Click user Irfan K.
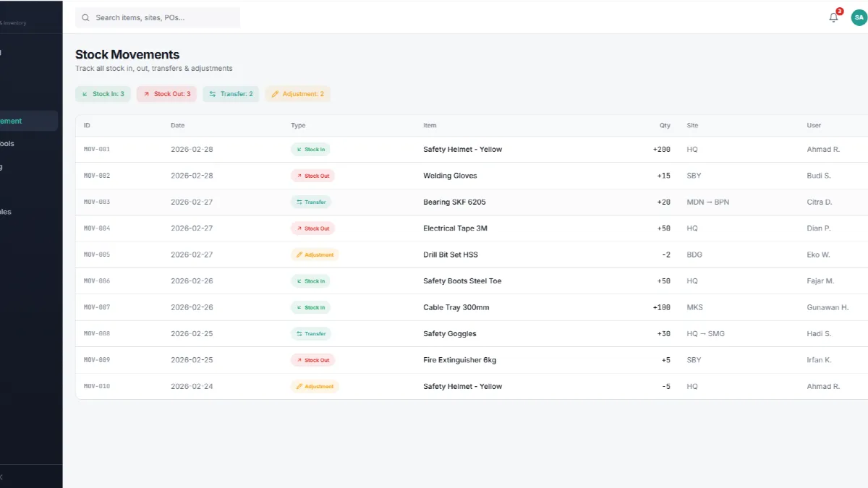The image size is (868, 488). (819, 360)
